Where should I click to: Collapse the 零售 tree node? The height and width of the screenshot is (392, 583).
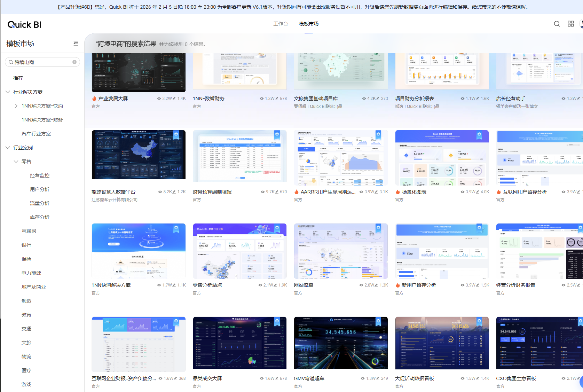(16, 162)
